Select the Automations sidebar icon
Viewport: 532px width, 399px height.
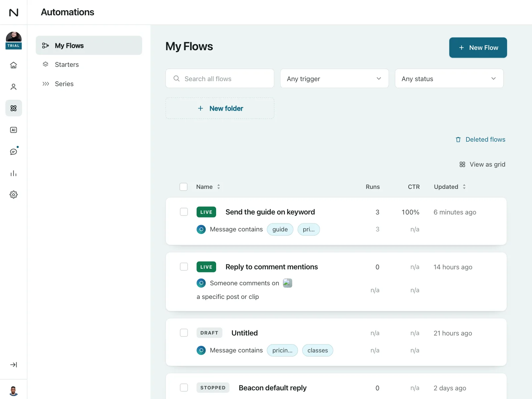(x=14, y=108)
